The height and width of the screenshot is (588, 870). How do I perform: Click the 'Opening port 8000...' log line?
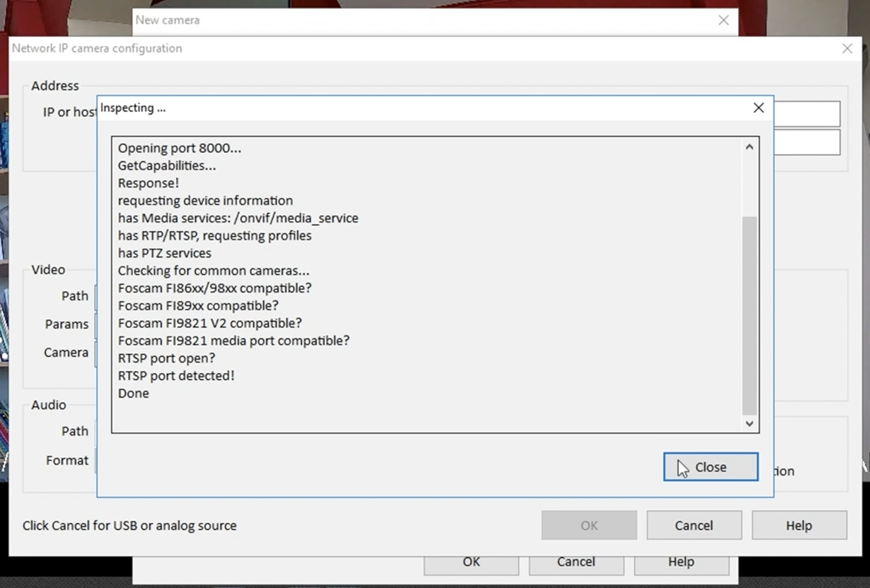[x=179, y=148]
